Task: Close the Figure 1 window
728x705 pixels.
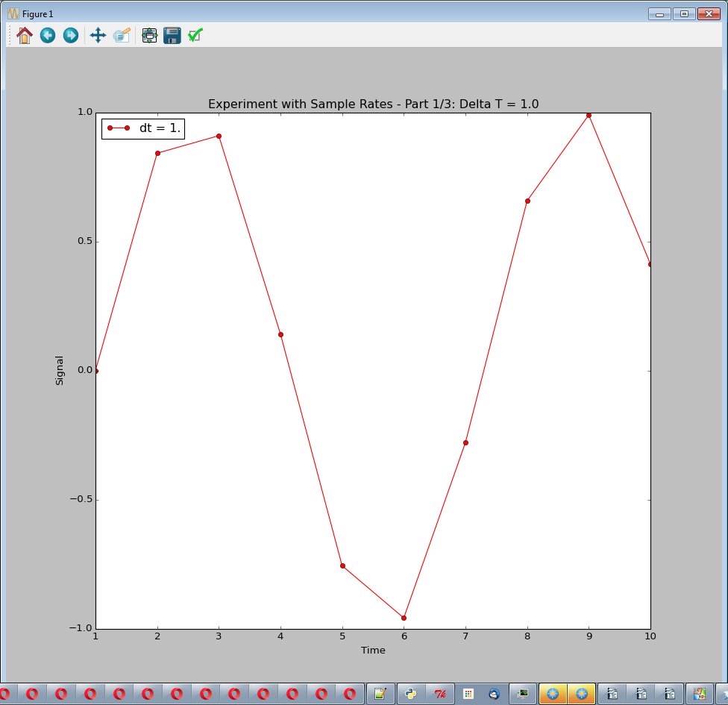Action: pyautogui.click(x=709, y=14)
